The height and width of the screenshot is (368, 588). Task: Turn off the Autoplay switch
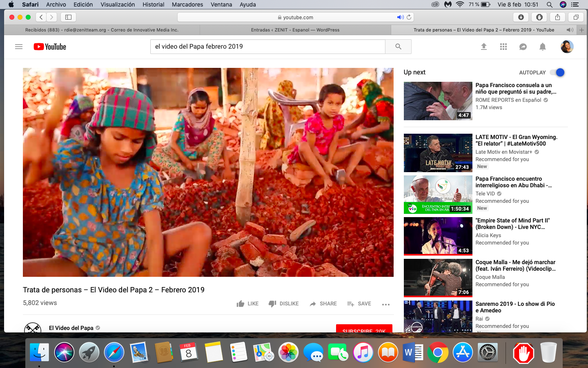coord(557,72)
